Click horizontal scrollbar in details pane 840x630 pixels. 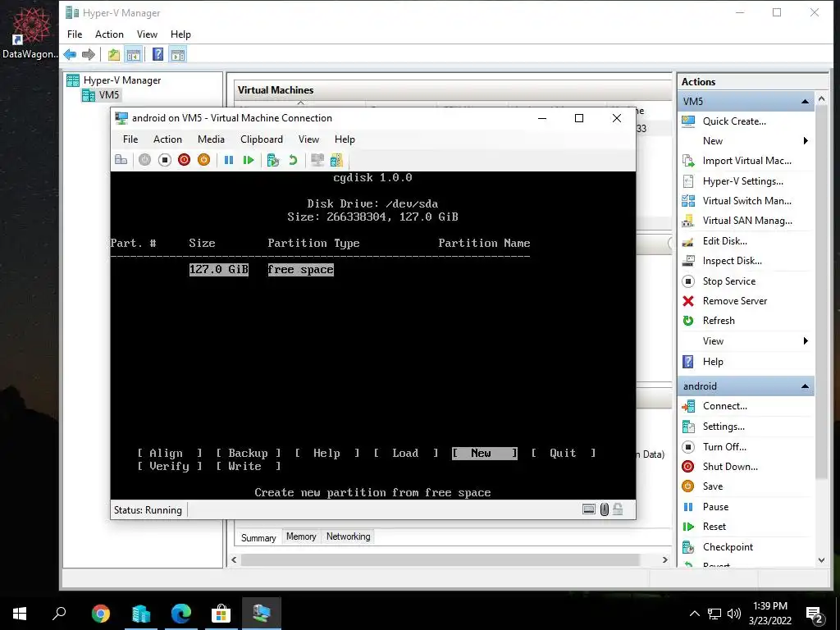[440, 559]
